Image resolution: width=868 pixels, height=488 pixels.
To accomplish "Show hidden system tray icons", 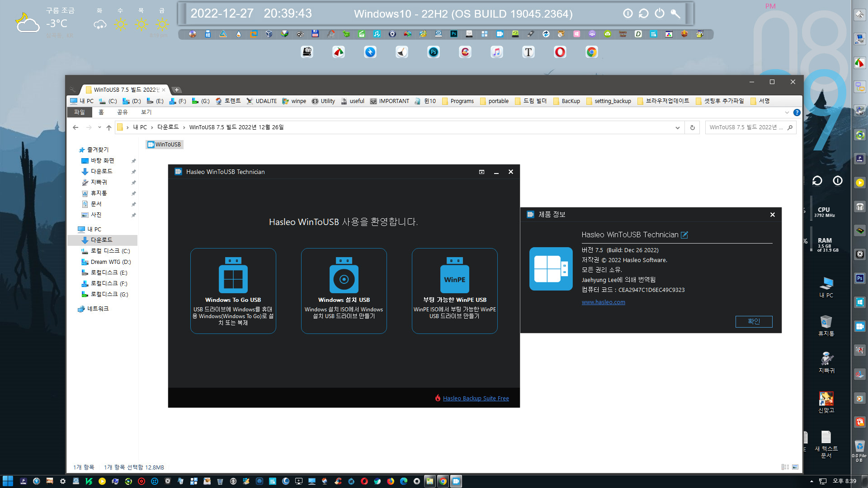I will [x=811, y=481].
